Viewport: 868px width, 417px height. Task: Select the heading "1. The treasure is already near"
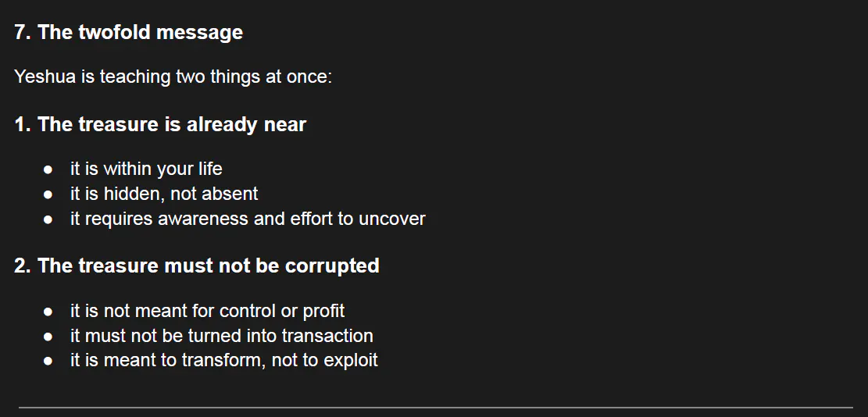coord(160,124)
